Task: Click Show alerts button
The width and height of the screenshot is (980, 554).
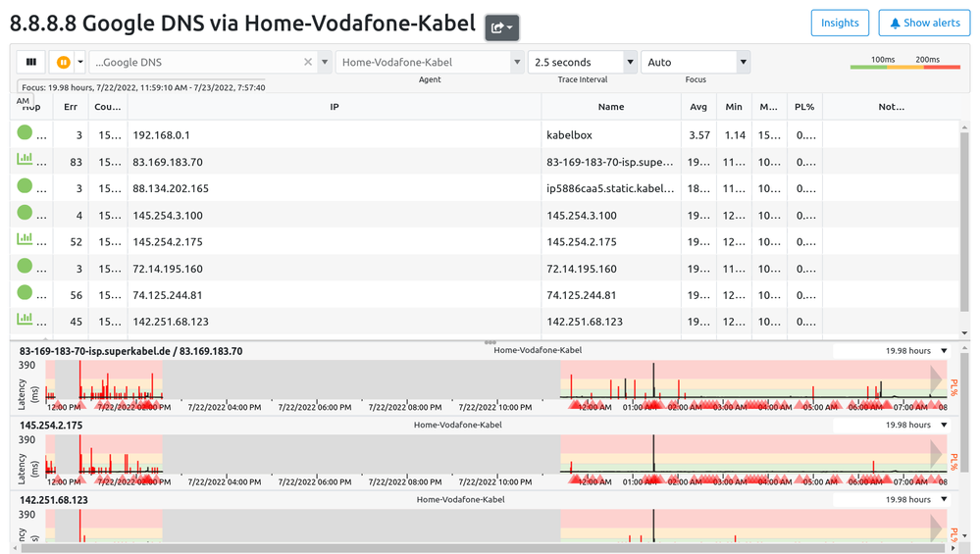Action: pos(924,24)
